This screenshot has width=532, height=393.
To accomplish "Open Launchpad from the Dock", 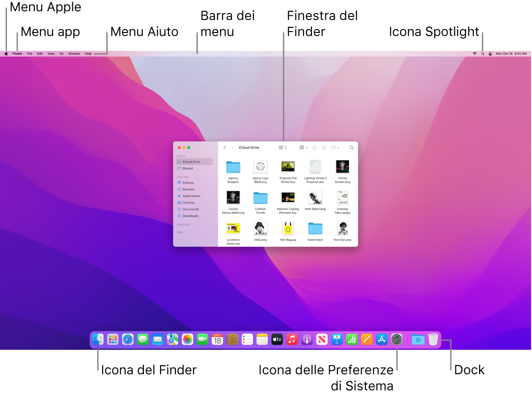I will 112,339.
